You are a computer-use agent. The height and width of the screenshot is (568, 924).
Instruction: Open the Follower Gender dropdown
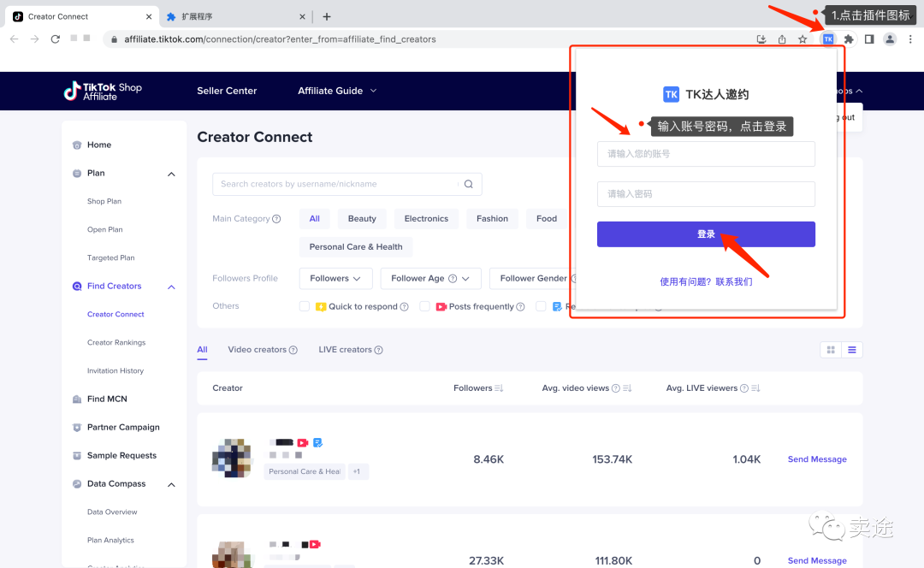[533, 279]
